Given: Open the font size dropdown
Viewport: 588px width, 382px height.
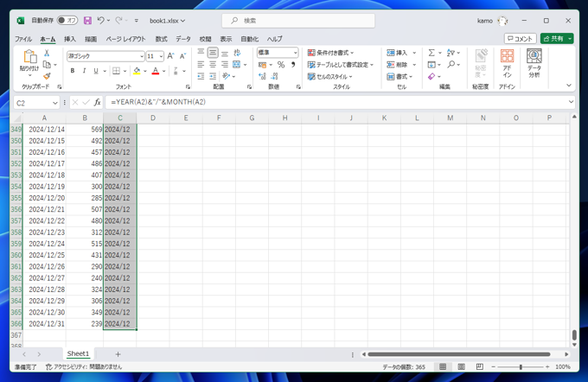Looking at the screenshot, I should click(161, 56).
